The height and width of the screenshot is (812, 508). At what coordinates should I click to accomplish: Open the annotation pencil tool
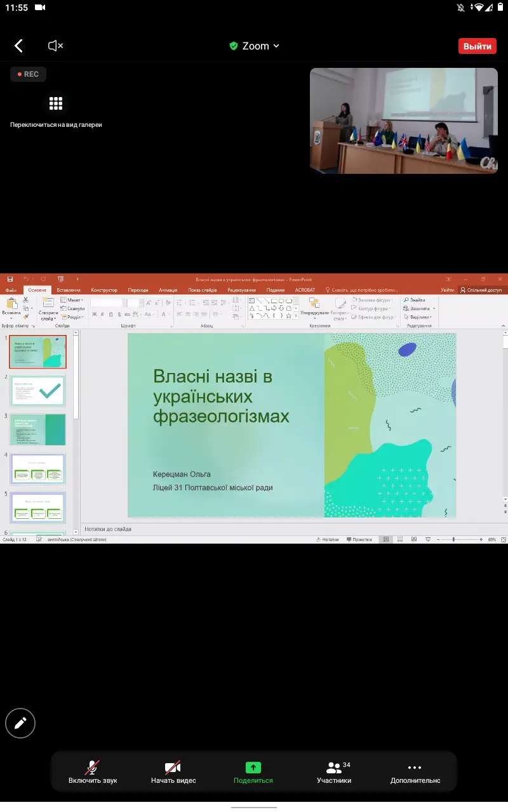tap(20, 723)
